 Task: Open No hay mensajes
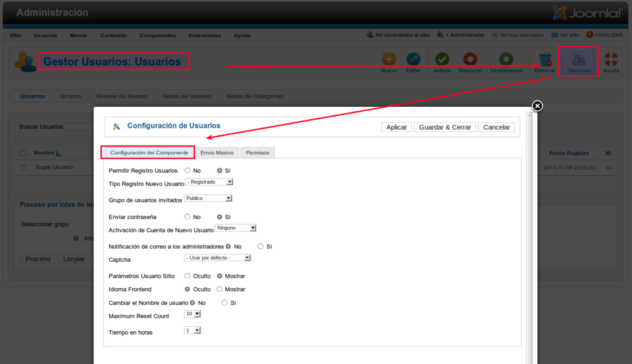pos(522,35)
